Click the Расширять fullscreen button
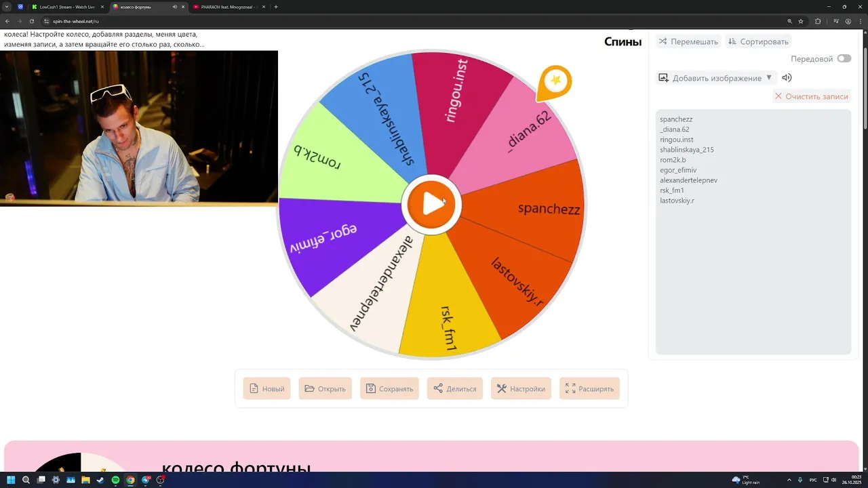868x488 pixels. [x=589, y=388]
